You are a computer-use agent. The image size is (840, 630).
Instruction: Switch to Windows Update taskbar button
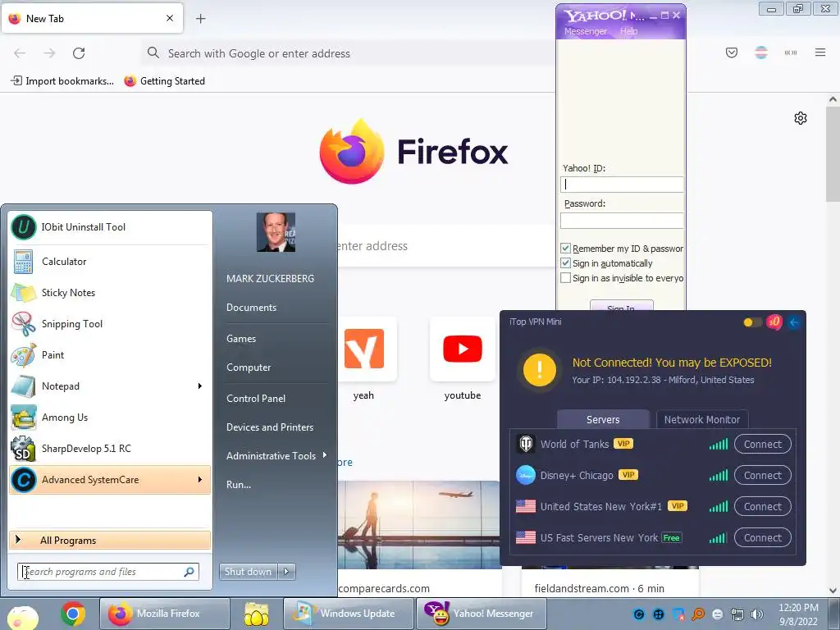pyautogui.click(x=348, y=614)
